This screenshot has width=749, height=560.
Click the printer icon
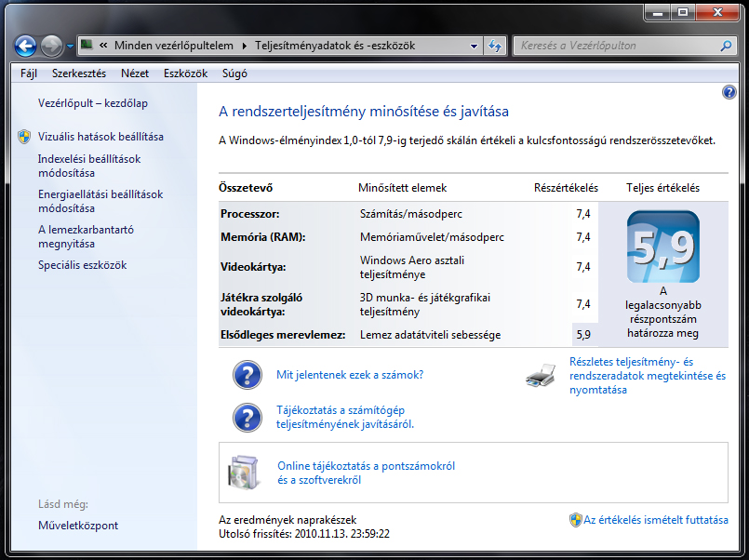(x=541, y=375)
